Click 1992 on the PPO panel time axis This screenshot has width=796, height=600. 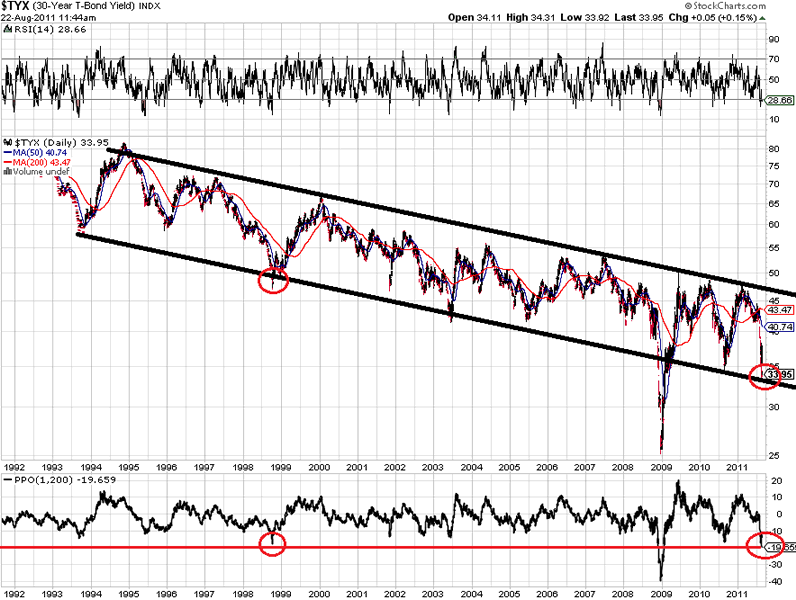14,594
